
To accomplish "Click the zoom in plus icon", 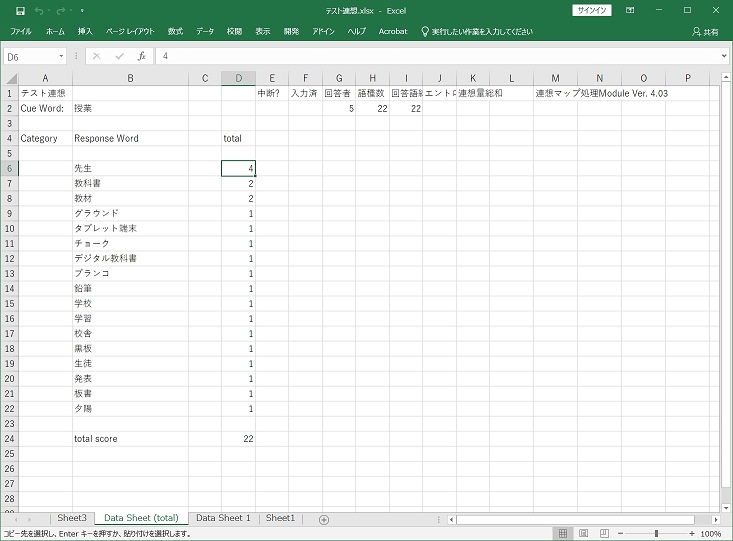I will click(x=691, y=534).
